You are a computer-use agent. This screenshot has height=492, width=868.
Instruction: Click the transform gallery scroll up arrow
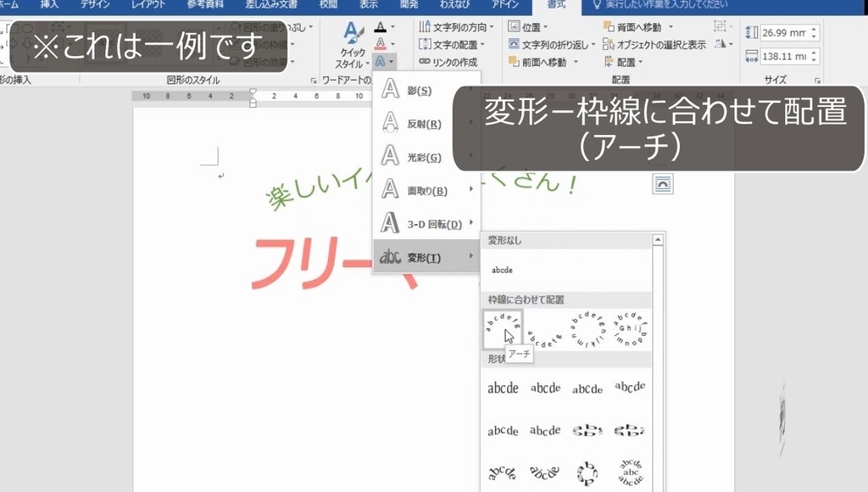click(658, 239)
